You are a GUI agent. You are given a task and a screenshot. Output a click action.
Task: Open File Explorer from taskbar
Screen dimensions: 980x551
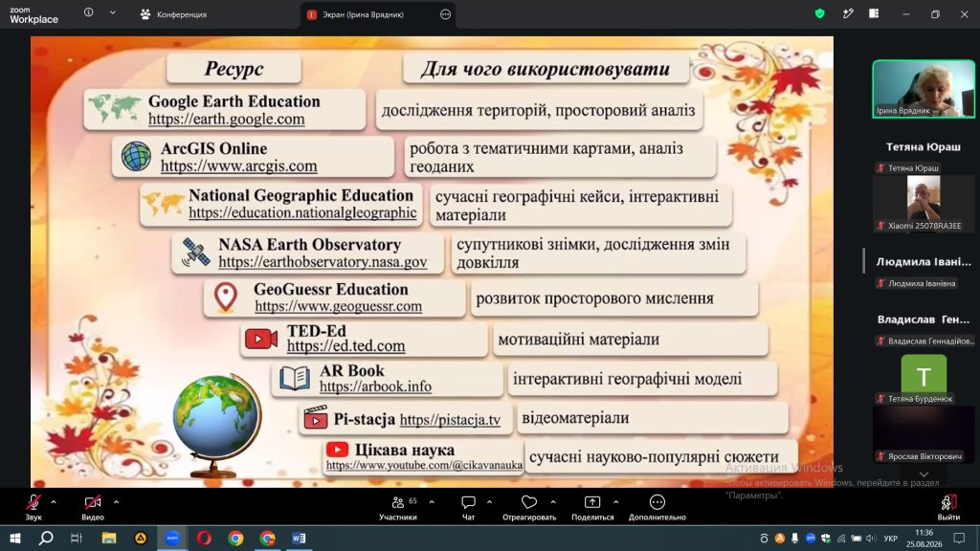pyautogui.click(x=109, y=538)
